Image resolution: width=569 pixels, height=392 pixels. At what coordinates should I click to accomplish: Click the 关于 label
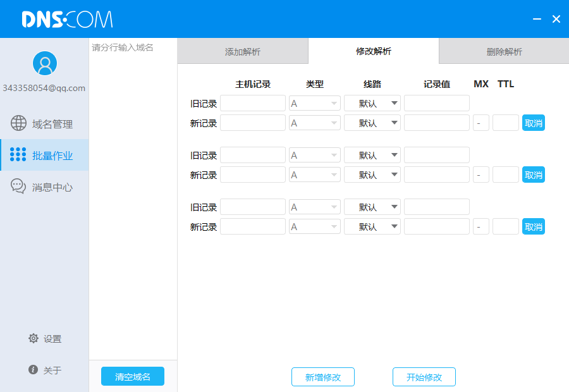(52, 371)
